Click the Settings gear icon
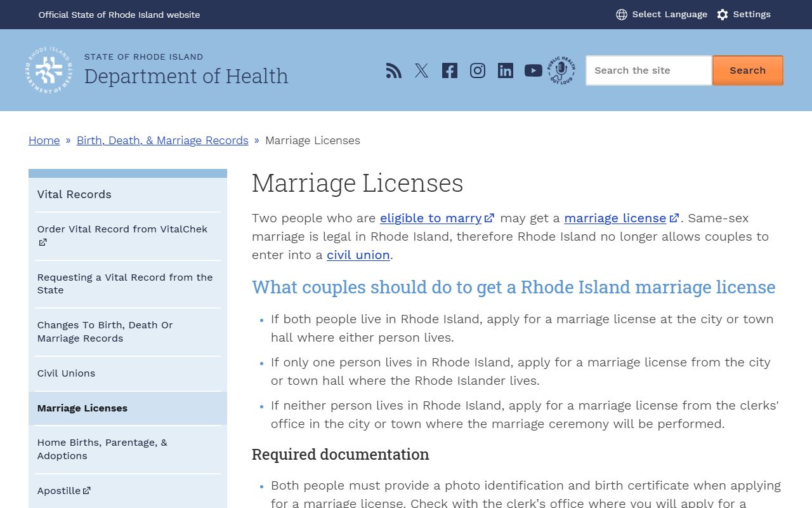The width and height of the screenshot is (812, 508). pyautogui.click(x=723, y=15)
